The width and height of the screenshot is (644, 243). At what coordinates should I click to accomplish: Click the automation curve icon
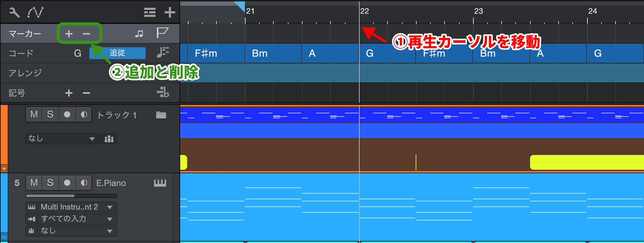tap(36, 13)
